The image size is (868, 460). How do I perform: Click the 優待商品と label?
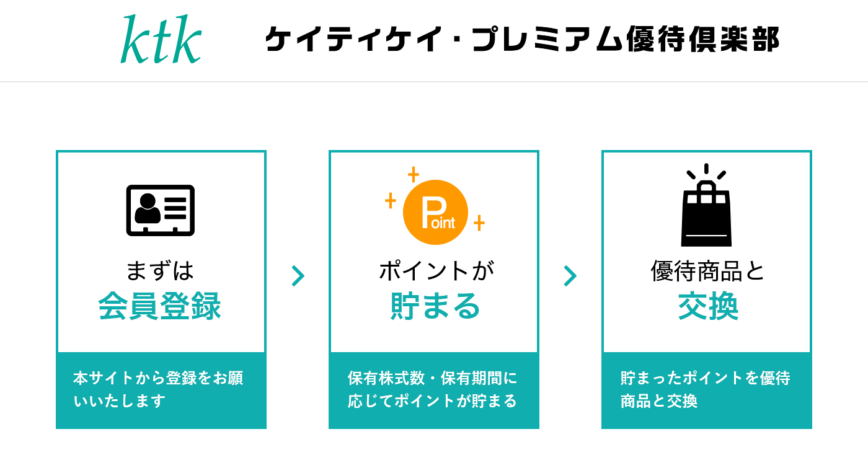707,270
